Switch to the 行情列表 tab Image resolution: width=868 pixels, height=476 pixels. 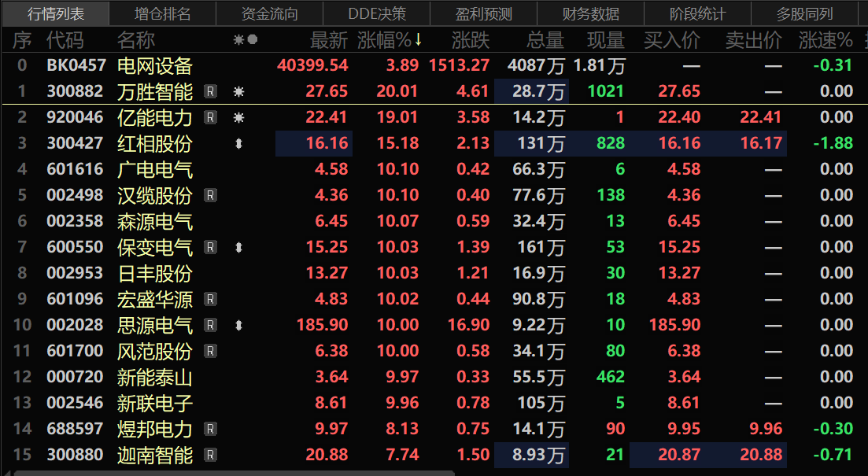point(55,14)
